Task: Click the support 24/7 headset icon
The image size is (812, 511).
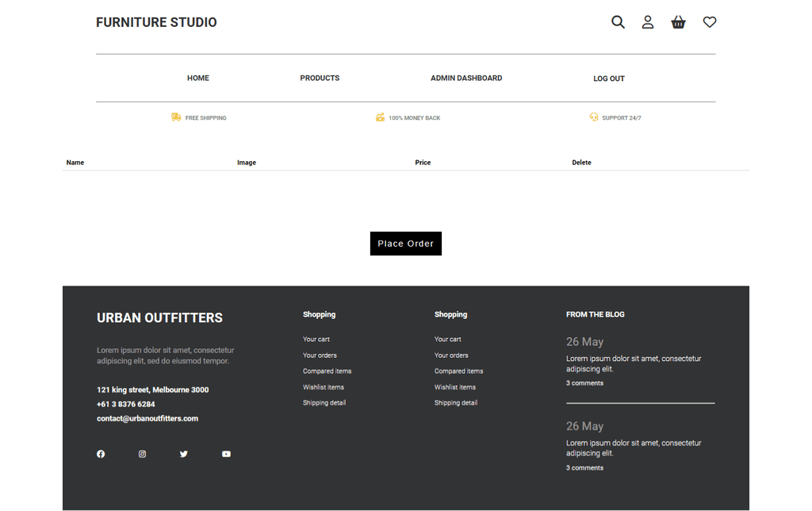Action: click(594, 117)
